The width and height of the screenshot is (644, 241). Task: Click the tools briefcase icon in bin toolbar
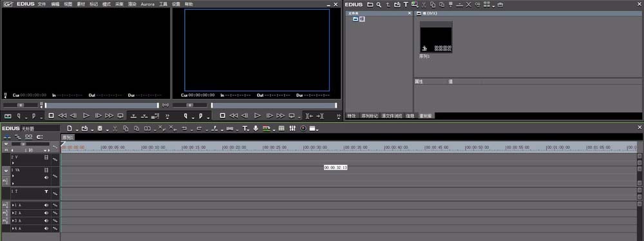[500, 5]
